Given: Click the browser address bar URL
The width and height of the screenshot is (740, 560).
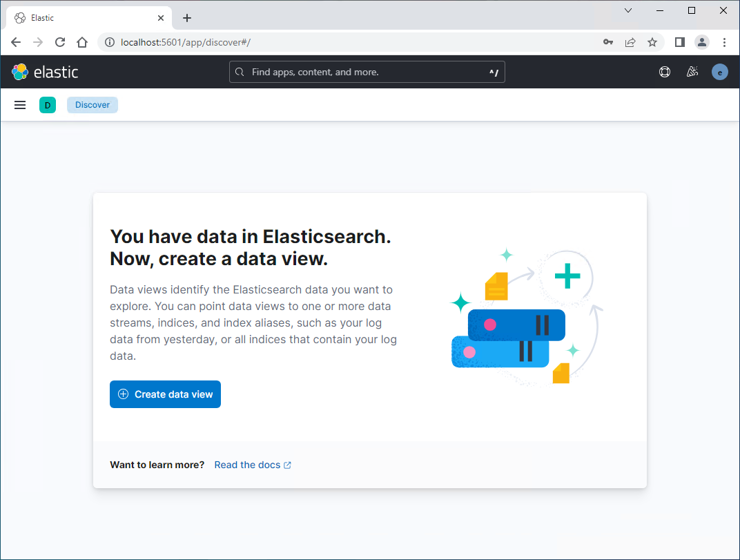Looking at the screenshot, I should coord(186,43).
